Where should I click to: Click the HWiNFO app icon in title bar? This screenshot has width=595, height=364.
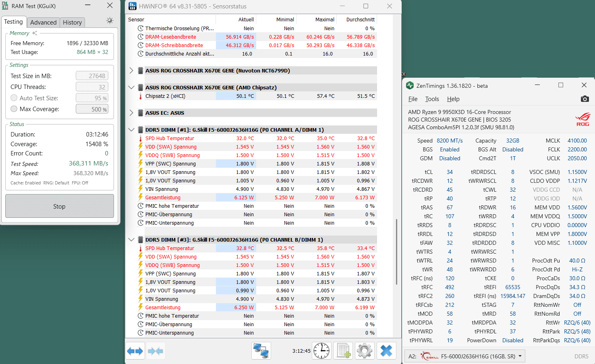pyautogui.click(x=132, y=6)
